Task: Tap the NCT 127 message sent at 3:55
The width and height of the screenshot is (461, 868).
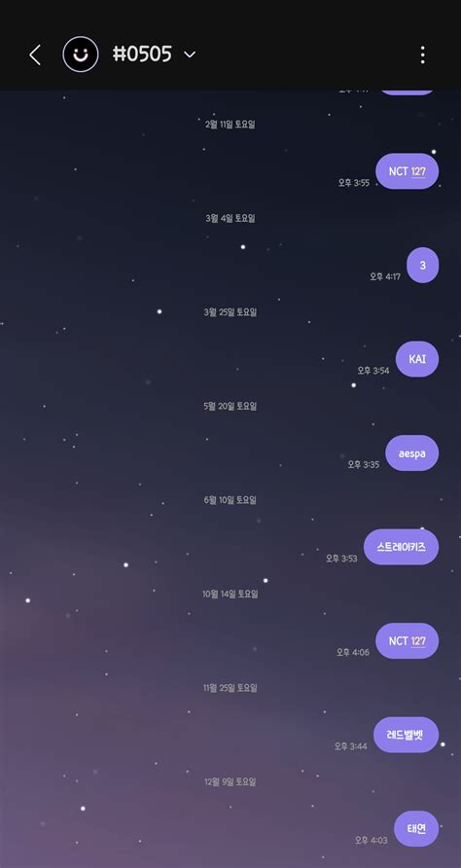Action: 407,171
